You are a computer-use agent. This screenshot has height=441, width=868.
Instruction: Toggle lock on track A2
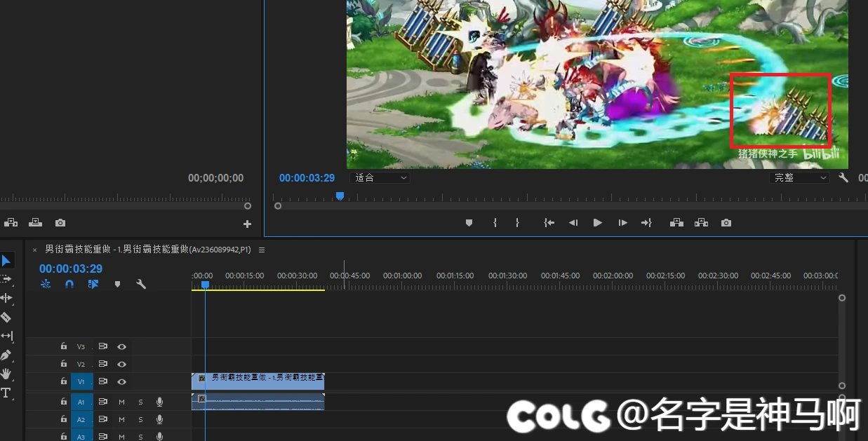pyautogui.click(x=63, y=419)
